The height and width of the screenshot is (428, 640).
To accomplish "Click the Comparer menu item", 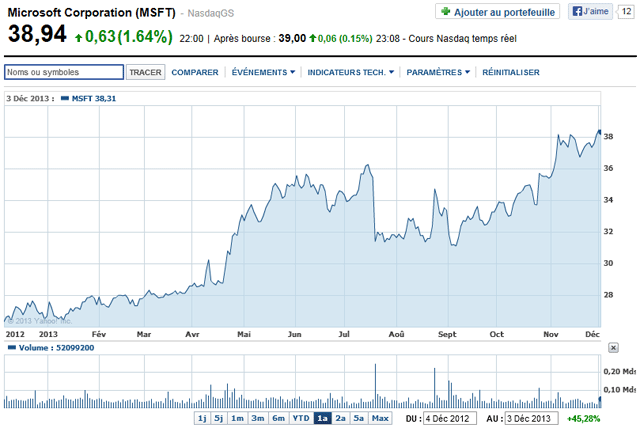I will 195,73.
